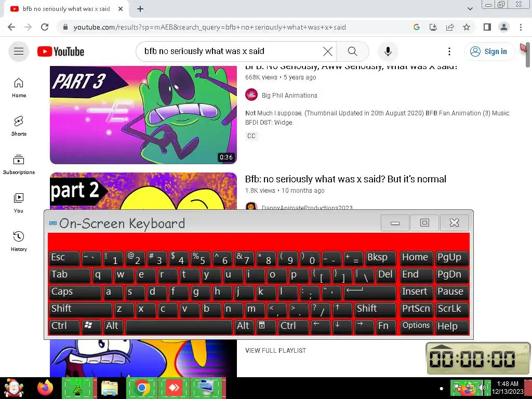Open Subscriptions in sidebar
This screenshot has width=532, height=399.
(19, 165)
